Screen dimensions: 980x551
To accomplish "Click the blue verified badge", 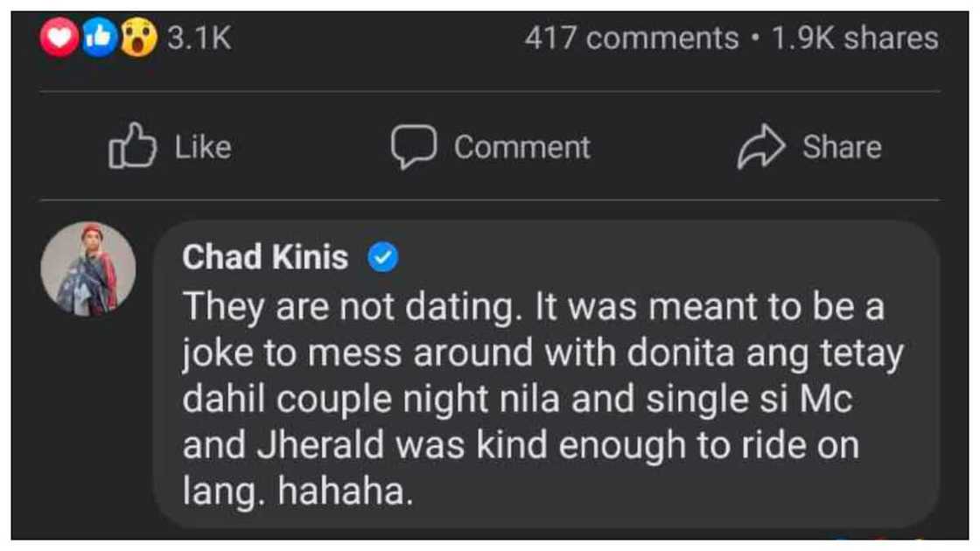I will (x=383, y=258).
